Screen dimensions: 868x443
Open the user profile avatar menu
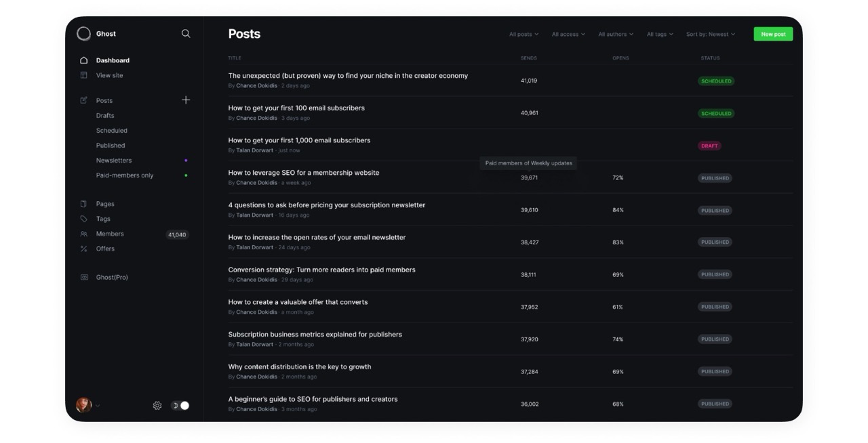click(x=84, y=405)
